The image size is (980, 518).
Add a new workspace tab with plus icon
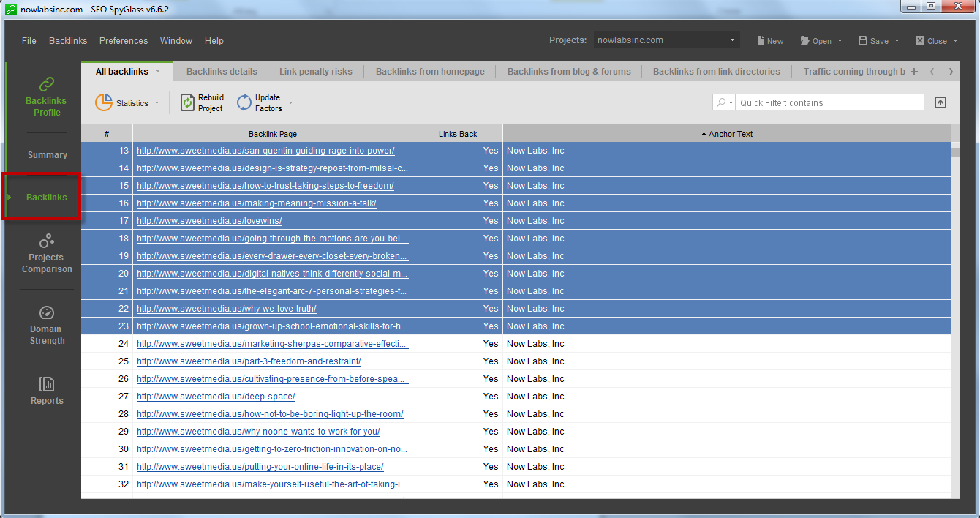[914, 72]
